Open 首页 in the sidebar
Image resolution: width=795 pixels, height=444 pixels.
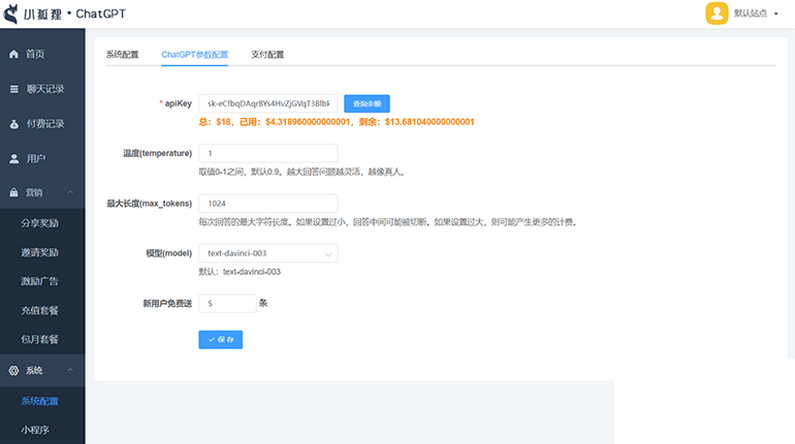[35, 54]
